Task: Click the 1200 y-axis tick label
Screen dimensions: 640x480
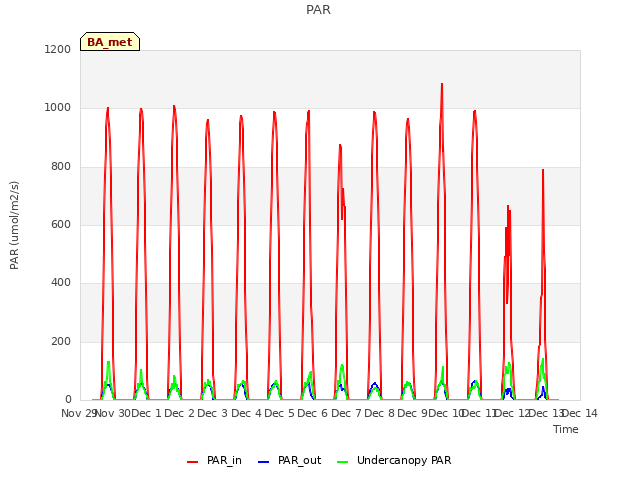Action: coord(58,49)
